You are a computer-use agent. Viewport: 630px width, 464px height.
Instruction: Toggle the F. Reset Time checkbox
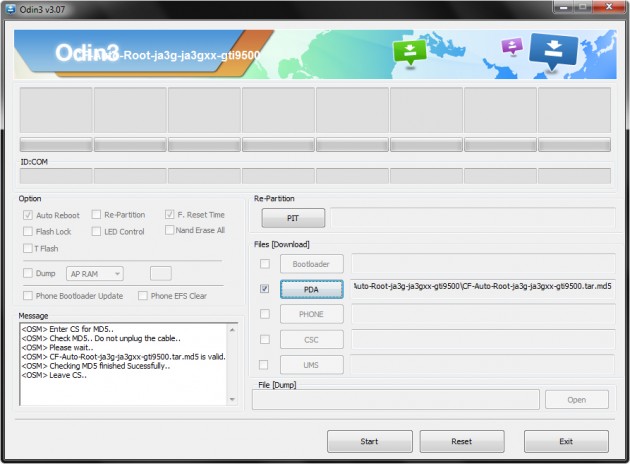(x=170, y=215)
